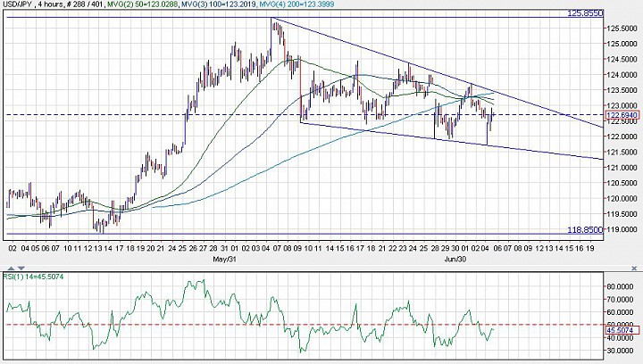
Task: Close the RSI indicator panel with the X
Action: click(x=634, y=269)
